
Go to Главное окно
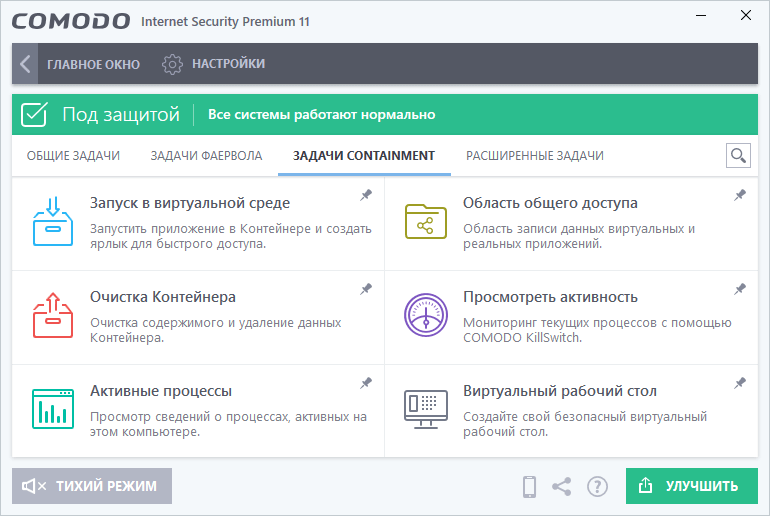(x=93, y=64)
